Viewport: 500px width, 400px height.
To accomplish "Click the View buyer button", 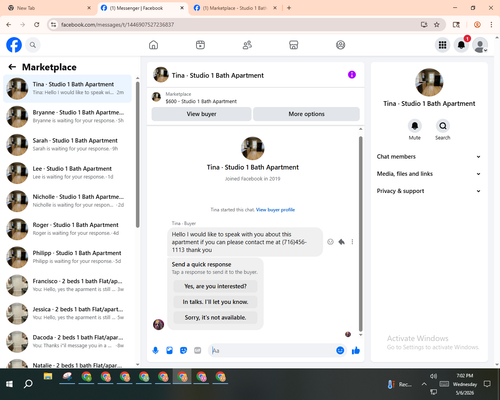I will (201, 114).
